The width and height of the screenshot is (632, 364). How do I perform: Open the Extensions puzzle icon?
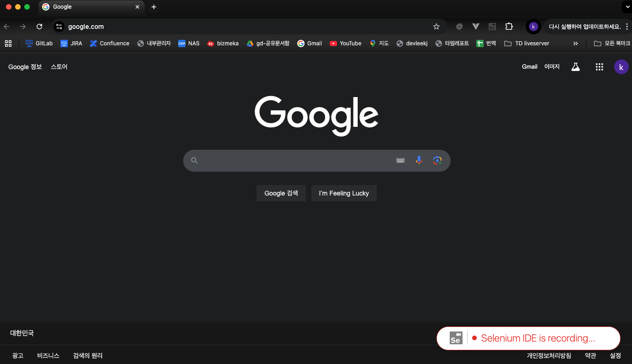click(x=509, y=27)
